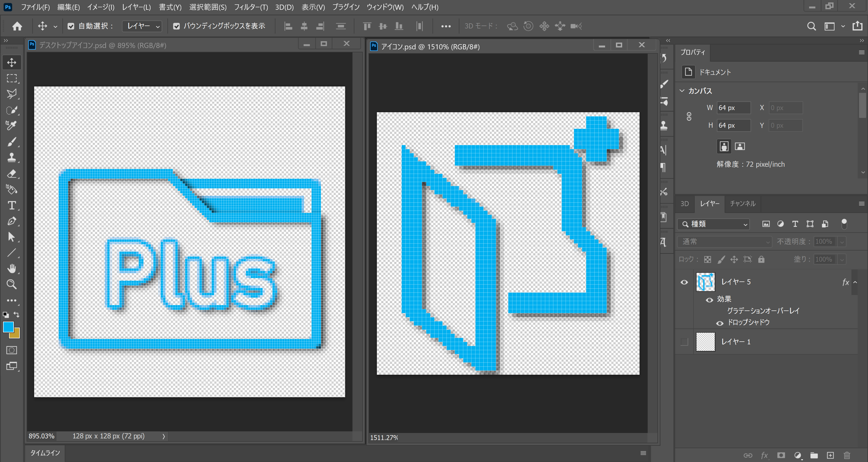This screenshot has width=868, height=462.
Task: Create a new layer using plus icon
Action: click(x=830, y=455)
